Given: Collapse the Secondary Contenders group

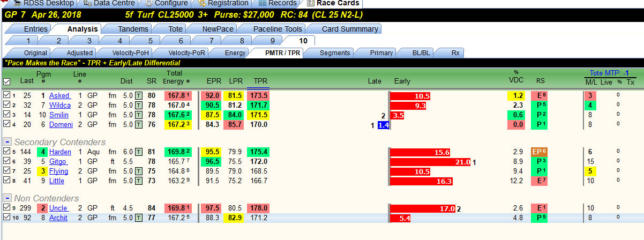Looking at the screenshot, I should pyautogui.click(x=7, y=141).
